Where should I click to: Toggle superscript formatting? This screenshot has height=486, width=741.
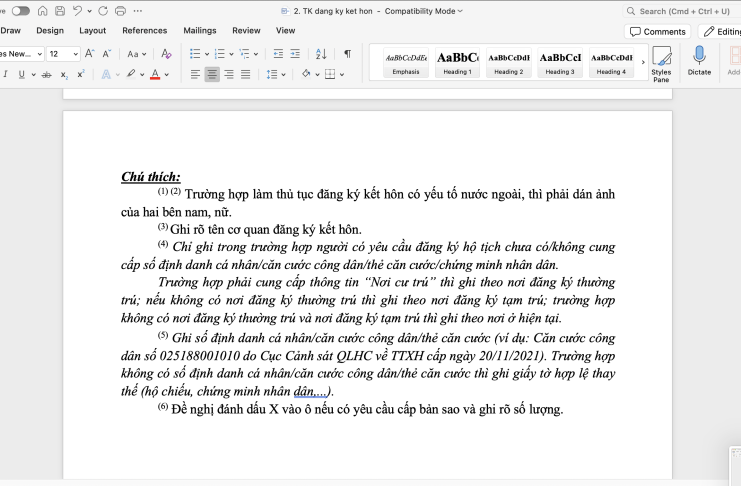click(81, 74)
